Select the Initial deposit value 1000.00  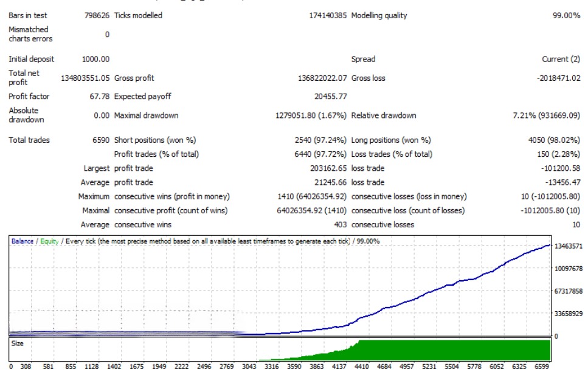[95, 59]
